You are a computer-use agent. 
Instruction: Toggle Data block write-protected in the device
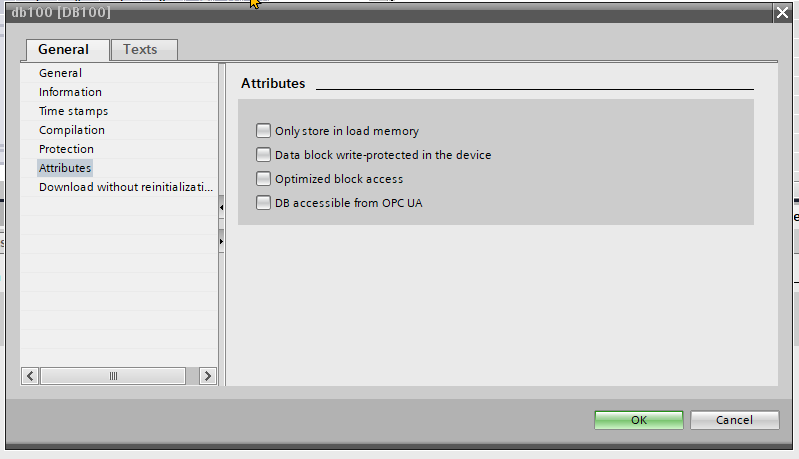(263, 155)
